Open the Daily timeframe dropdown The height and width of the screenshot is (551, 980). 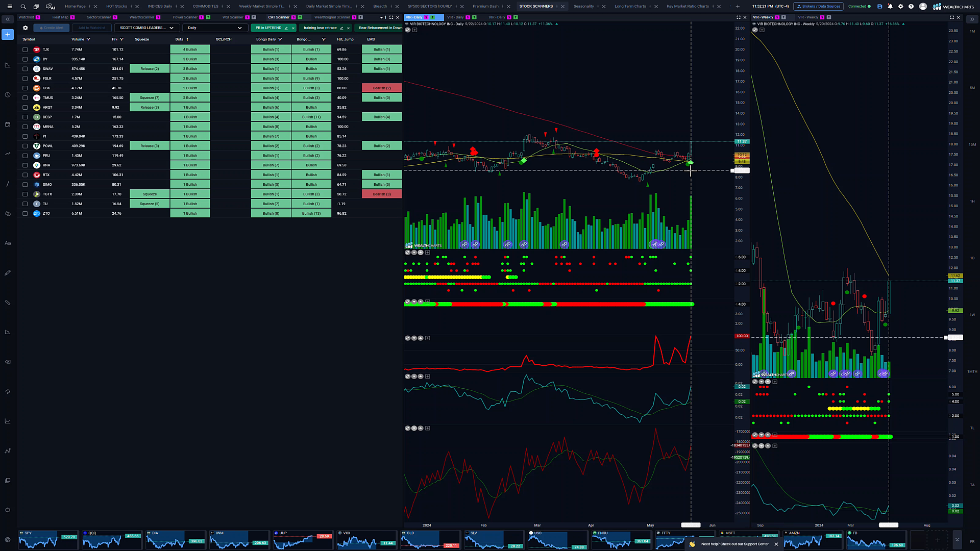[x=214, y=28]
